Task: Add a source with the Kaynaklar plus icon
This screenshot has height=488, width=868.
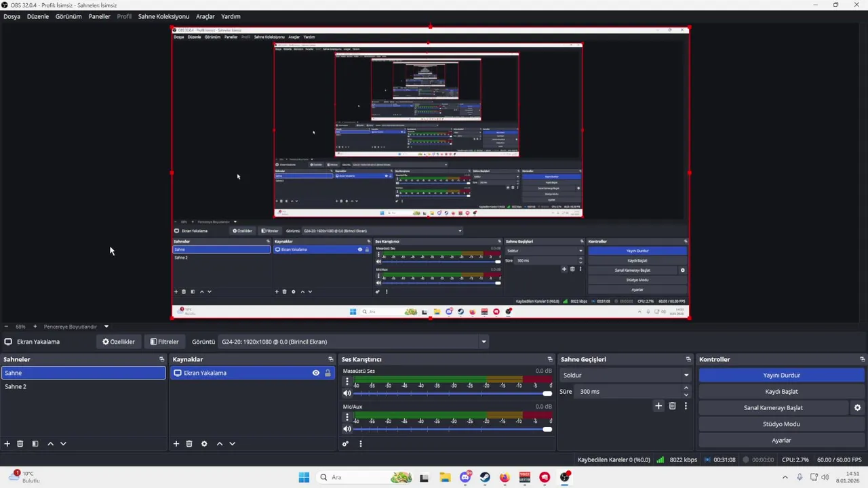Action: tap(176, 444)
